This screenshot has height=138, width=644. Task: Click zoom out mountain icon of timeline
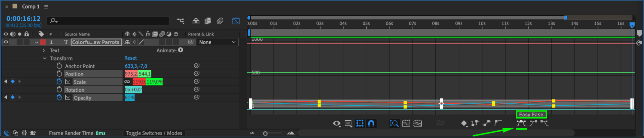252,133
